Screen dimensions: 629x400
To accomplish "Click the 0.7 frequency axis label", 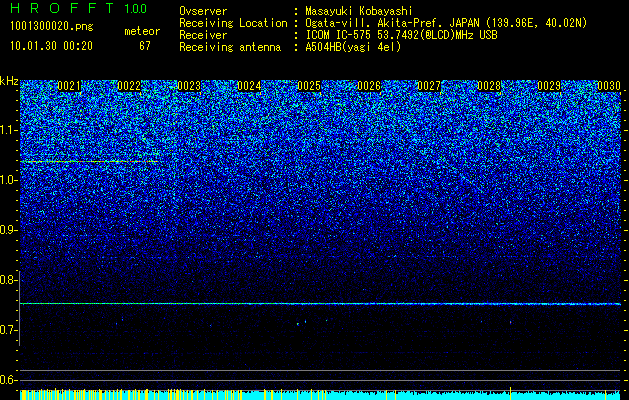I will [7, 330].
